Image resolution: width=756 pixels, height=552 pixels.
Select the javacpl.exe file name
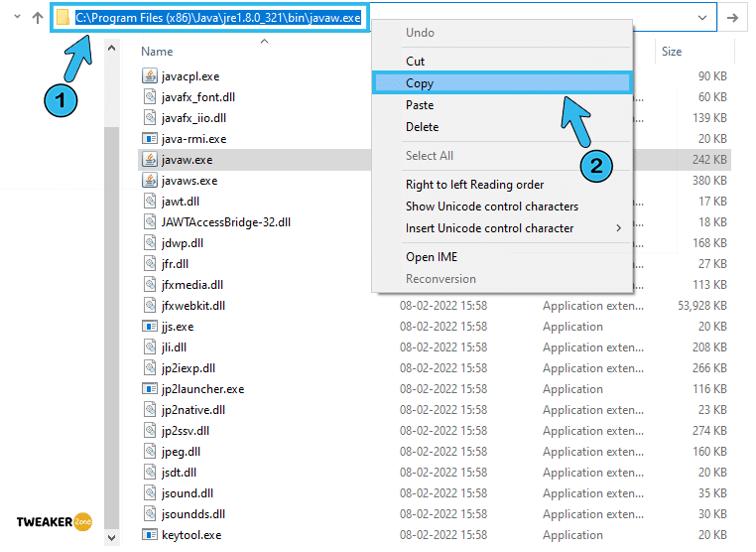pyautogui.click(x=190, y=76)
